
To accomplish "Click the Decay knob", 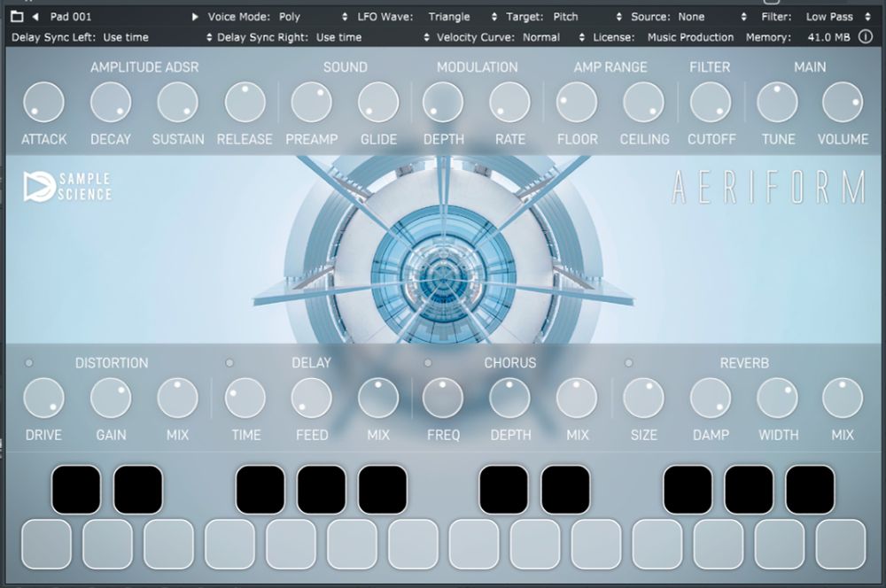I will point(111,102).
